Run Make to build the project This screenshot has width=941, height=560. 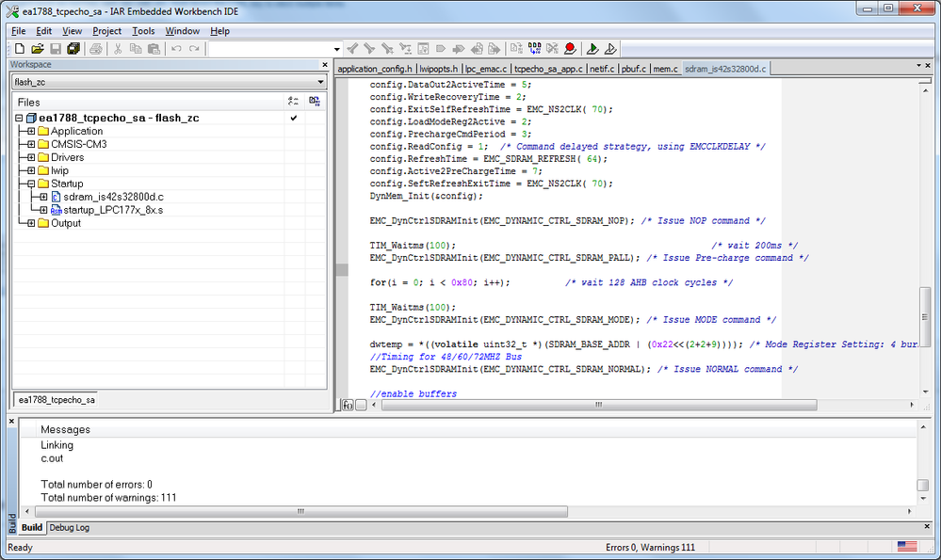tap(534, 49)
